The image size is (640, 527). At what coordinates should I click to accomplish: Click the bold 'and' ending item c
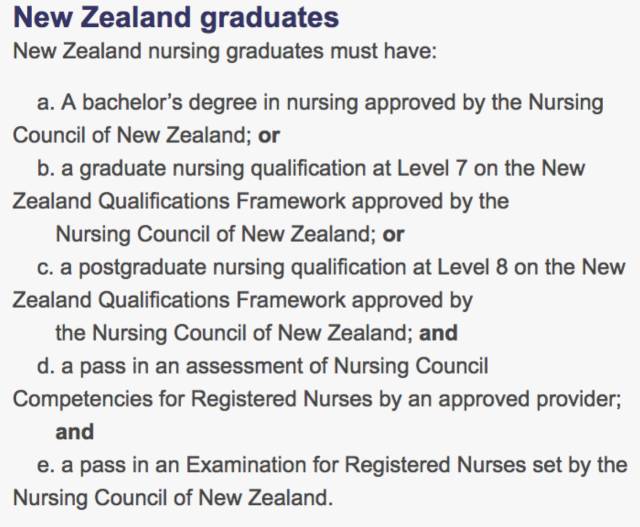pyautogui.click(x=438, y=333)
